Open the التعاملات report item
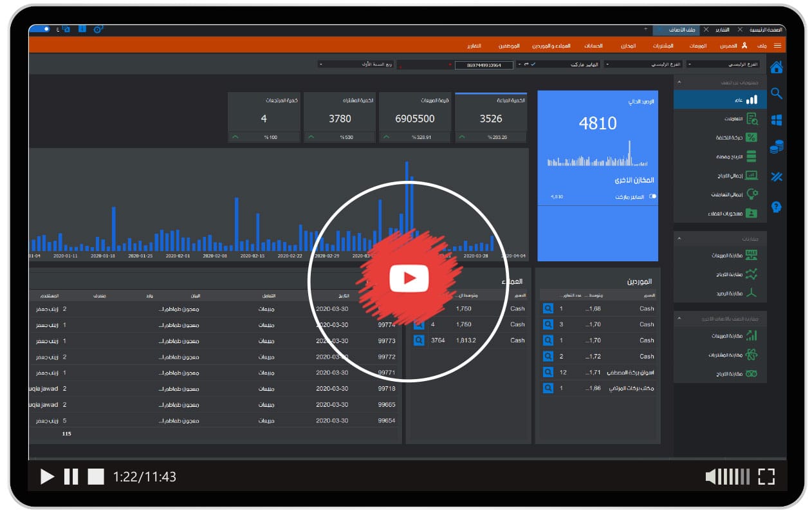This screenshot has width=812, height=513. [x=720, y=118]
